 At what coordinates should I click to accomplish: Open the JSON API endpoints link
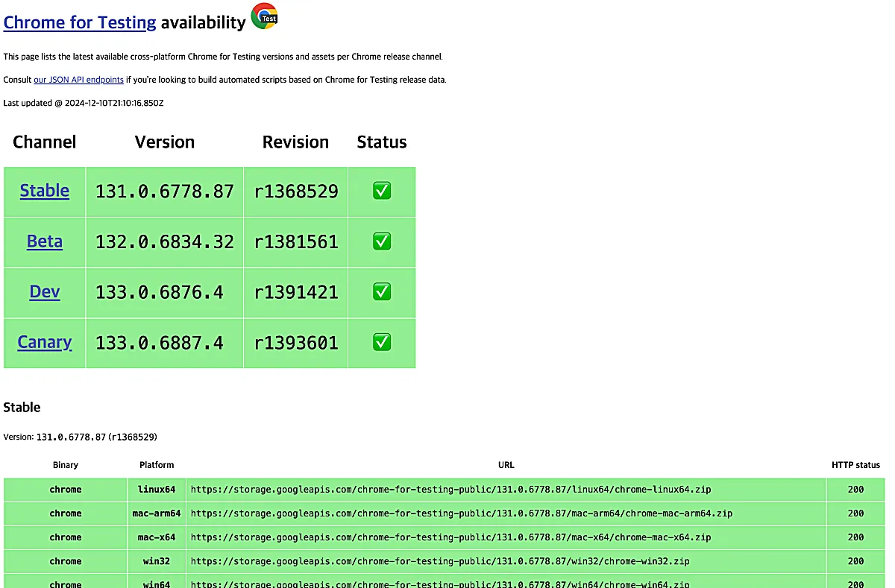78,80
